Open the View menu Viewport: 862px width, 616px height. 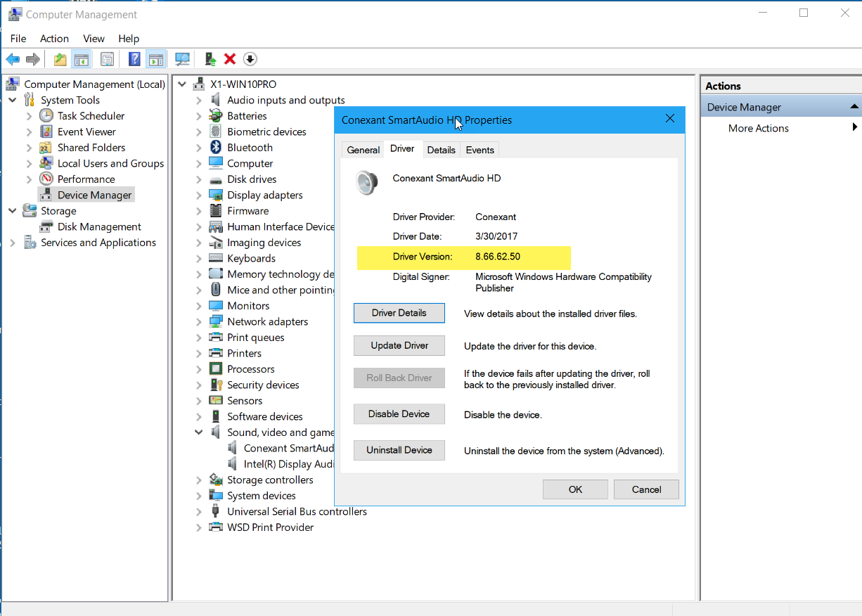(x=94, y=39)
